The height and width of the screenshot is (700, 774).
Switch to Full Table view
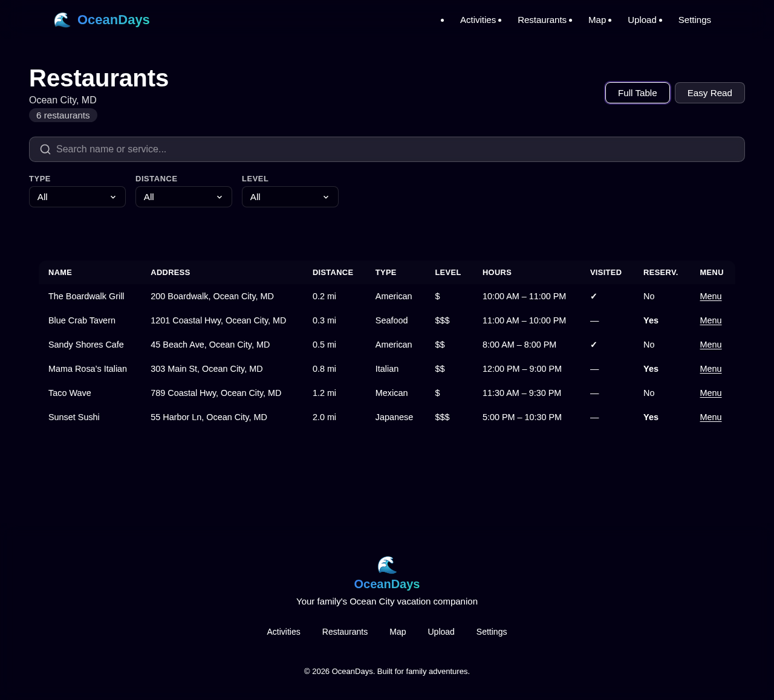pyautogui.click(x=637, y=93)
